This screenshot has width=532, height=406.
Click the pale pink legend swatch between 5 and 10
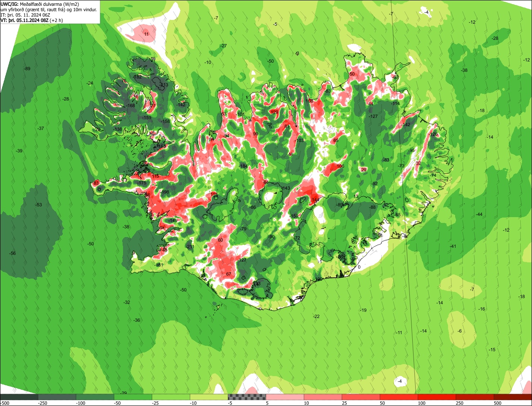coord(285,397)
